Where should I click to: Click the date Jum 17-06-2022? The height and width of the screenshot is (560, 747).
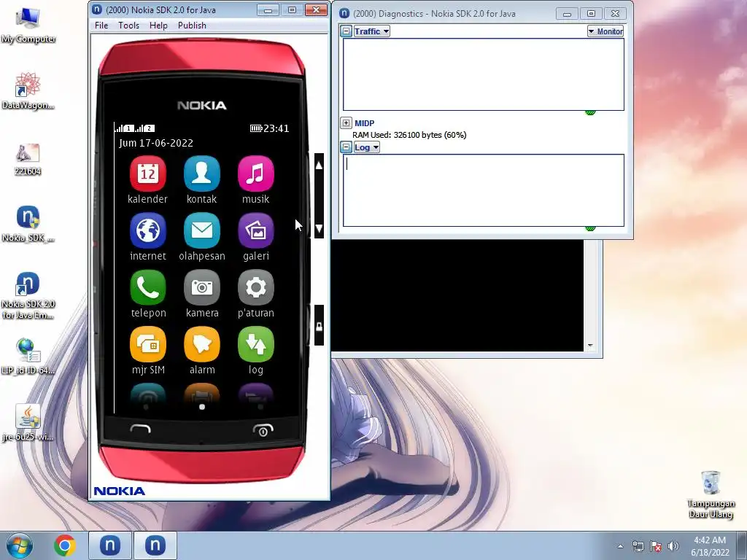[156, 143]
